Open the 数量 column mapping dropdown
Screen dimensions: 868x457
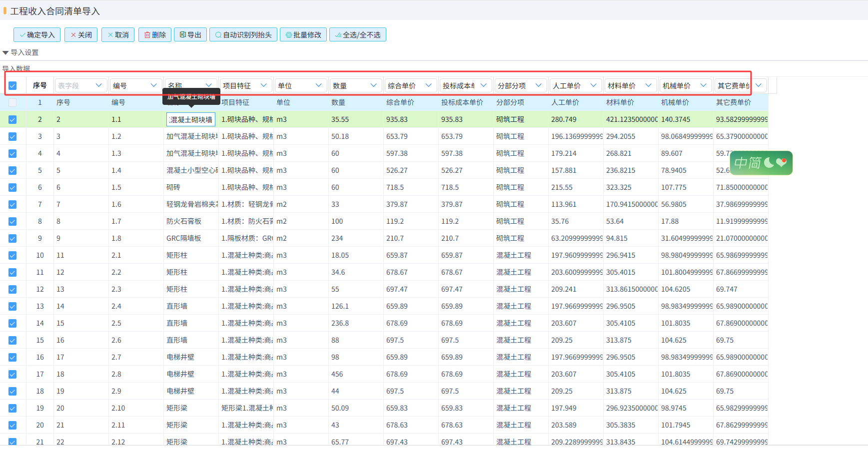click(x=356, y=85)
